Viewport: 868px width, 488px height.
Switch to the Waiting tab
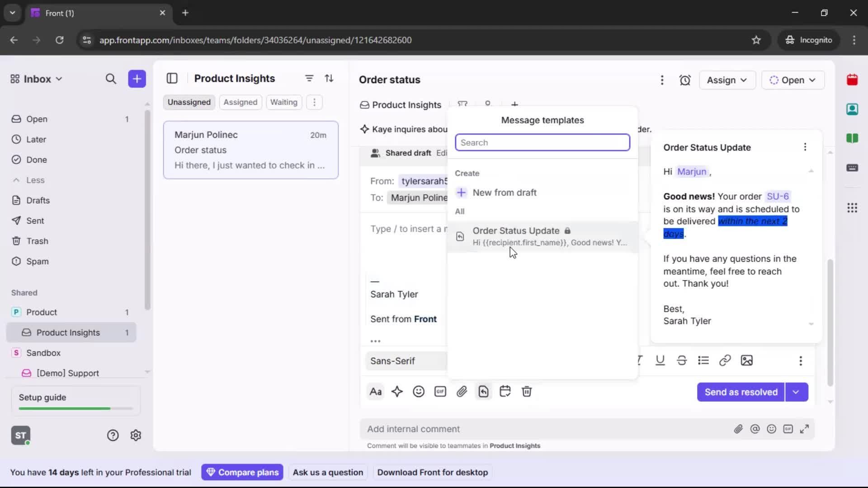click(283, 102)
